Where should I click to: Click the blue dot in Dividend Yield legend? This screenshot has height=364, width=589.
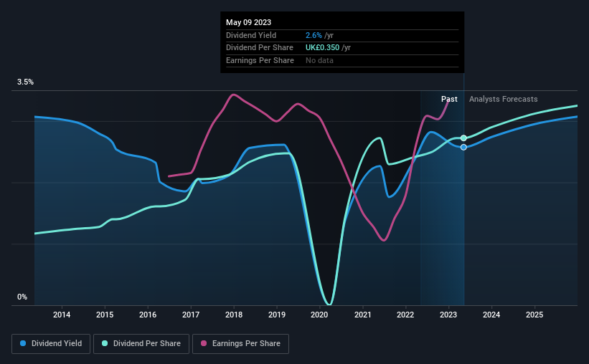point(23,343)
